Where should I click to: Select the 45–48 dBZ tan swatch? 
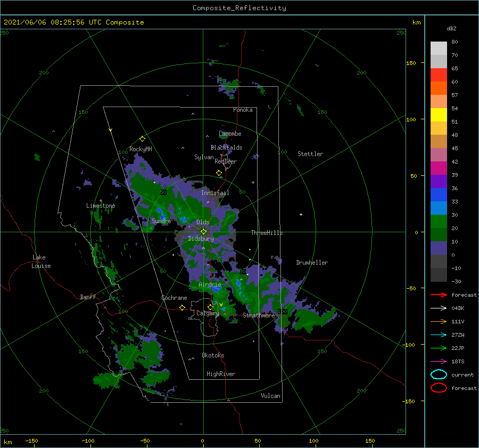(x=439, y=141)
